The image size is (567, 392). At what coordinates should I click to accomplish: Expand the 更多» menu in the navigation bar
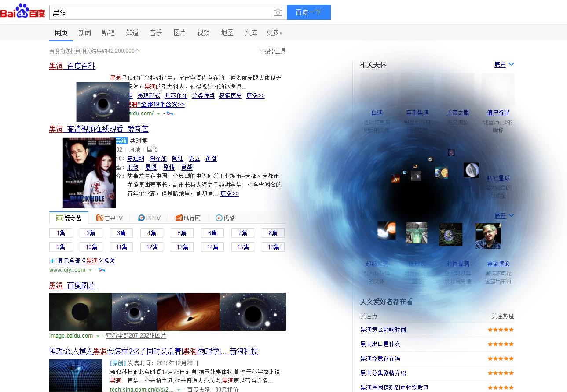pyautogui.click(x=274, y=33)
